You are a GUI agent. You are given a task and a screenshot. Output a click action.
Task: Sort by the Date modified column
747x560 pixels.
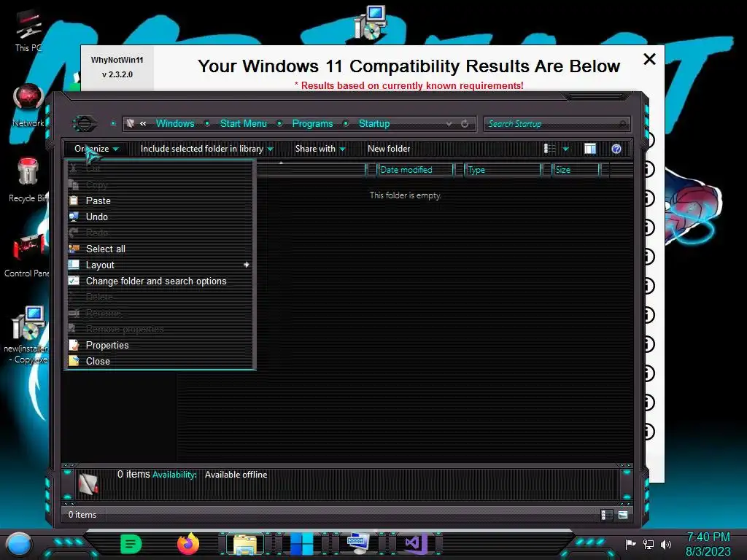(415, 170)
